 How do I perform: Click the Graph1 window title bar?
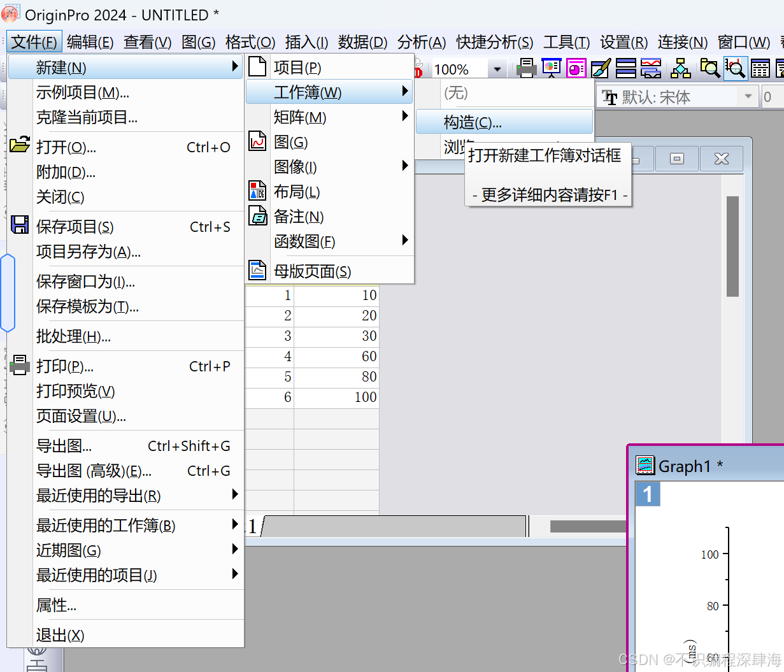coord(708,466)
